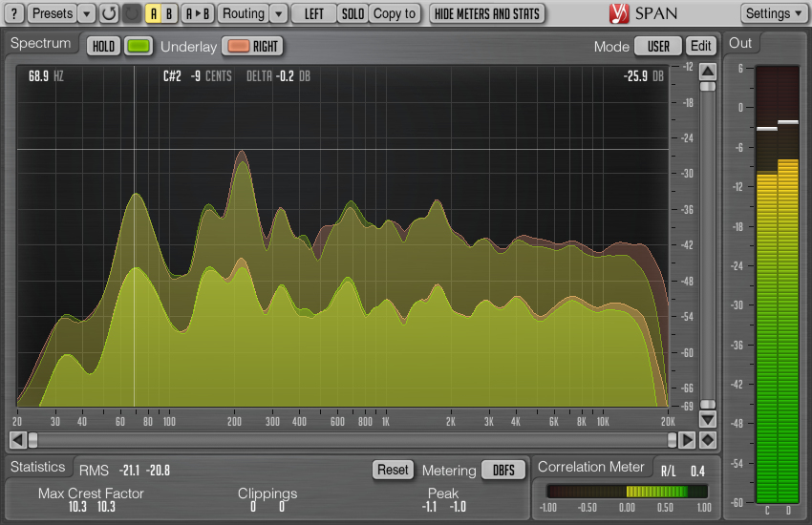Click Hide Meters and Stats button

[487, 13]
